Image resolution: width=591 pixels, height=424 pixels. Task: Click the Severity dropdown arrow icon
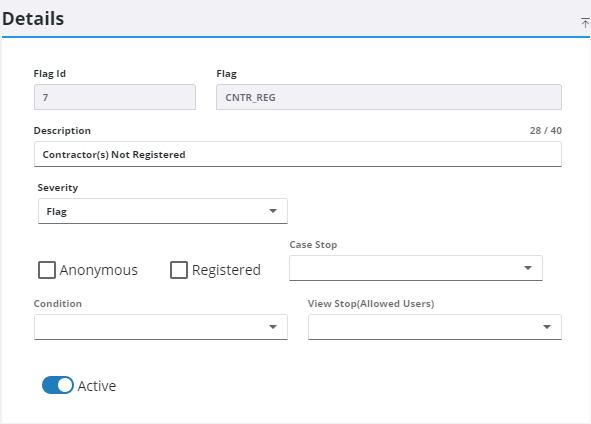point(273,211)
